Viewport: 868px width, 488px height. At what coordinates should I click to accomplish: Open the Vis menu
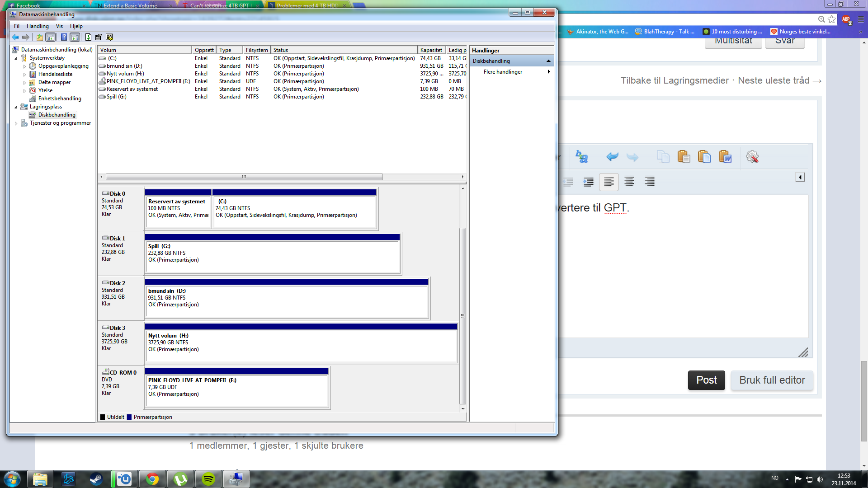coord(59,26)
